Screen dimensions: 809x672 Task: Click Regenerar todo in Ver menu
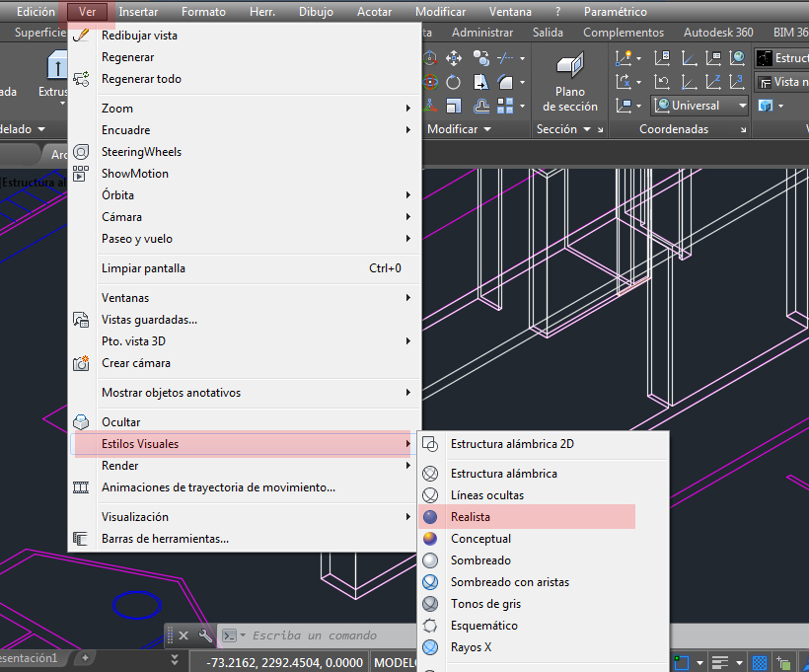tap(133, 78)
